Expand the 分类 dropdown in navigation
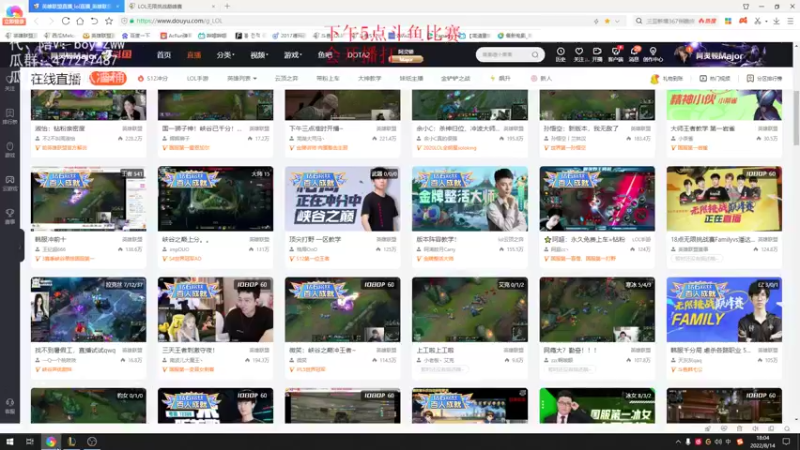This screenshot has height=450, width=800. [225, 55]
